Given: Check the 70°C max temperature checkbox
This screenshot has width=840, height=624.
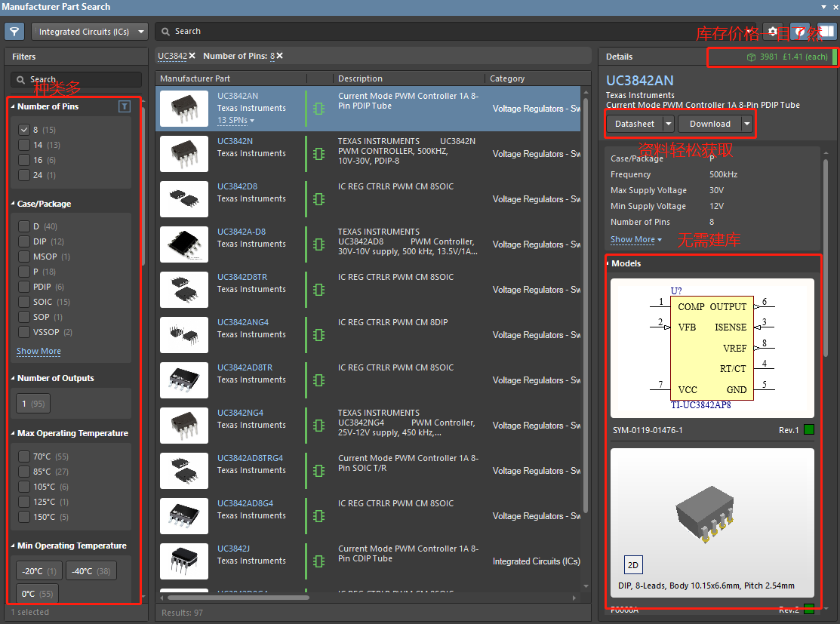Looking at the screenshot, I should tap(23, 456).
